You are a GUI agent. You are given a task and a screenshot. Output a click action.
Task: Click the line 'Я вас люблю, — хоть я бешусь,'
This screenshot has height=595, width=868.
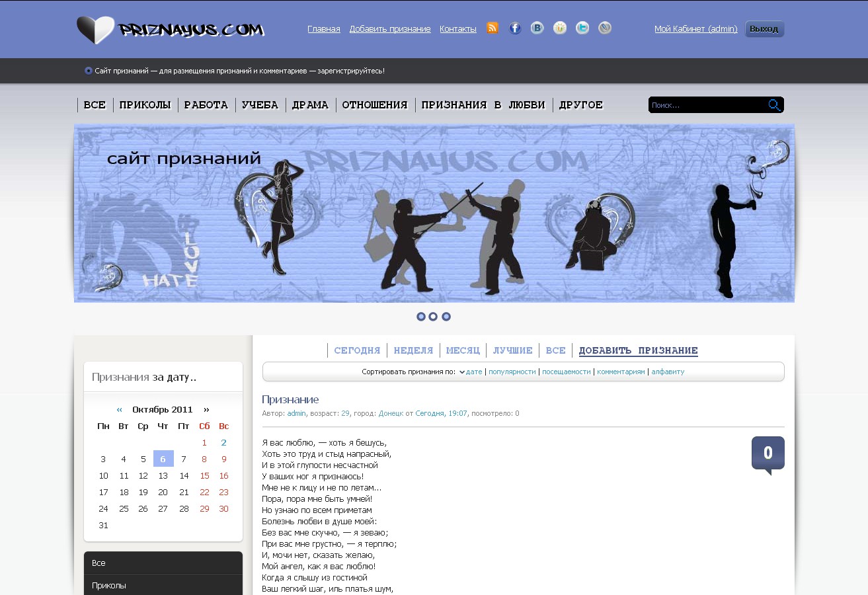(325, 442)
